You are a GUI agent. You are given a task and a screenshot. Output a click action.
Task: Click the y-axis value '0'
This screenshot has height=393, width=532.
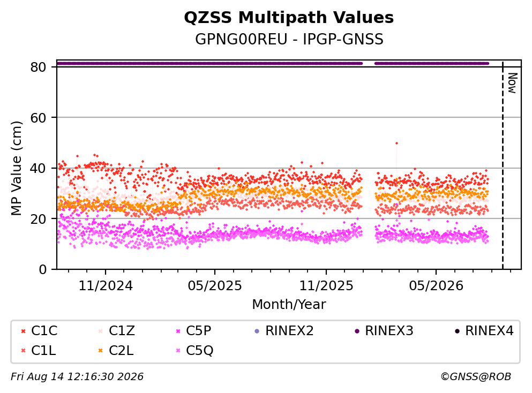(x=43, y=269)
